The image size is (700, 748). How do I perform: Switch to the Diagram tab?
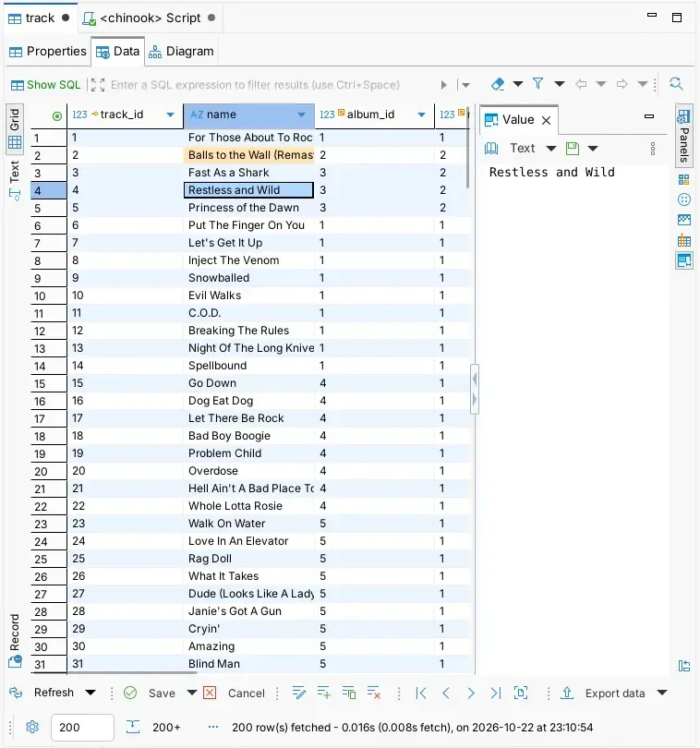tap(181, 51)
